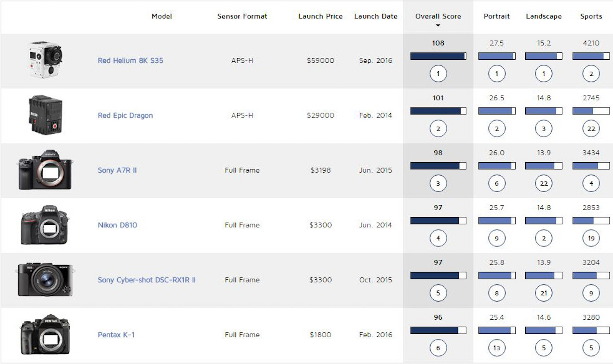
Task: Click the Red Epic Dragon camera thumbnail
Action: click(46, 115)
